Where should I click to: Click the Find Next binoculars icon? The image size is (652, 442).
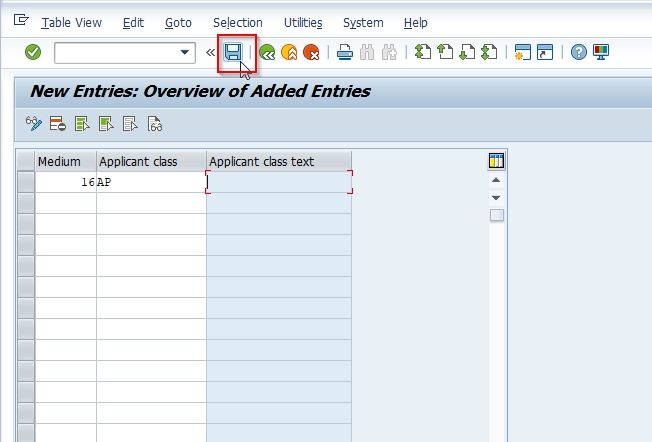click(x=389, y=52)
